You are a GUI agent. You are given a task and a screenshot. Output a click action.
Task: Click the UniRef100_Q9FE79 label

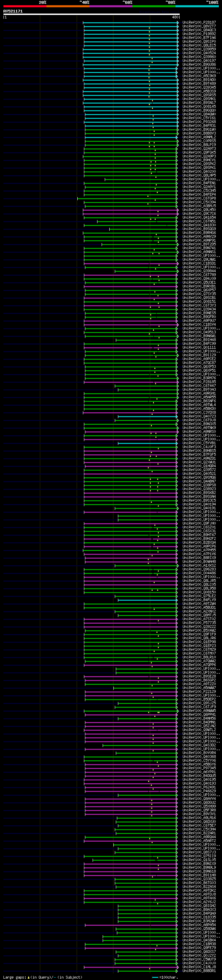coord(199,948)
